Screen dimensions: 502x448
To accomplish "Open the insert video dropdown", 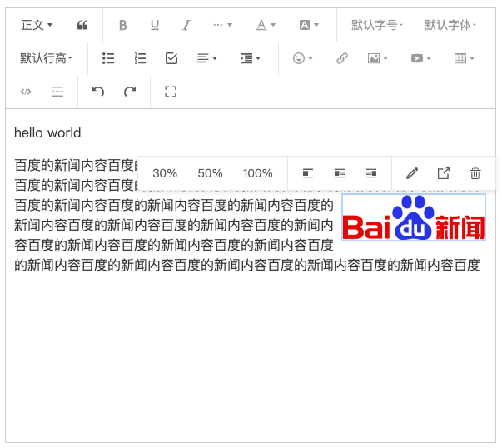I will (421, 58).
